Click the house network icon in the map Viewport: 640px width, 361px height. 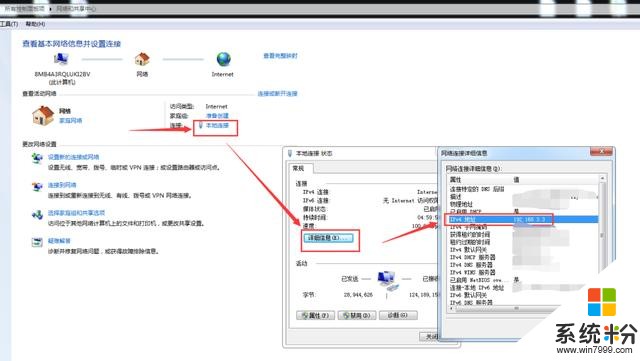coord(142,60)
